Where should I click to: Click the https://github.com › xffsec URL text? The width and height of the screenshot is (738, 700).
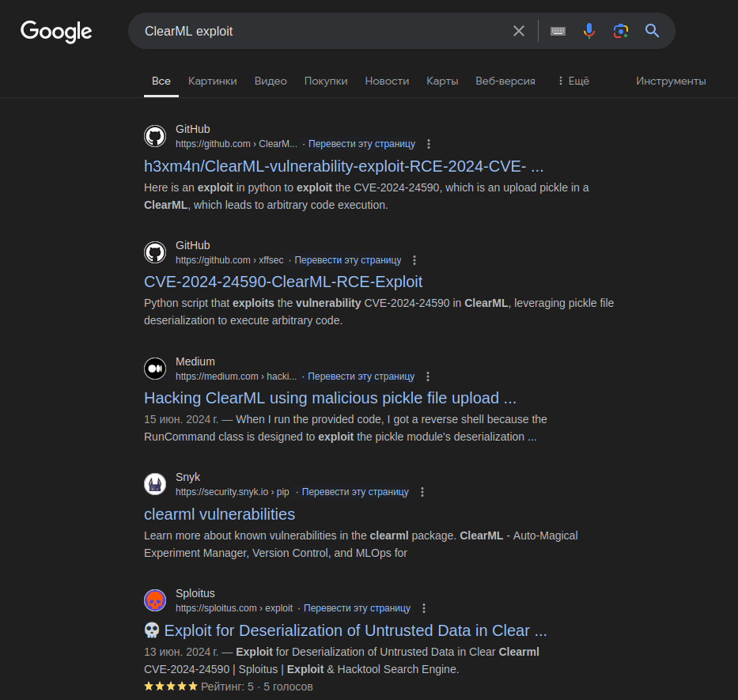[x=229, y=260]
